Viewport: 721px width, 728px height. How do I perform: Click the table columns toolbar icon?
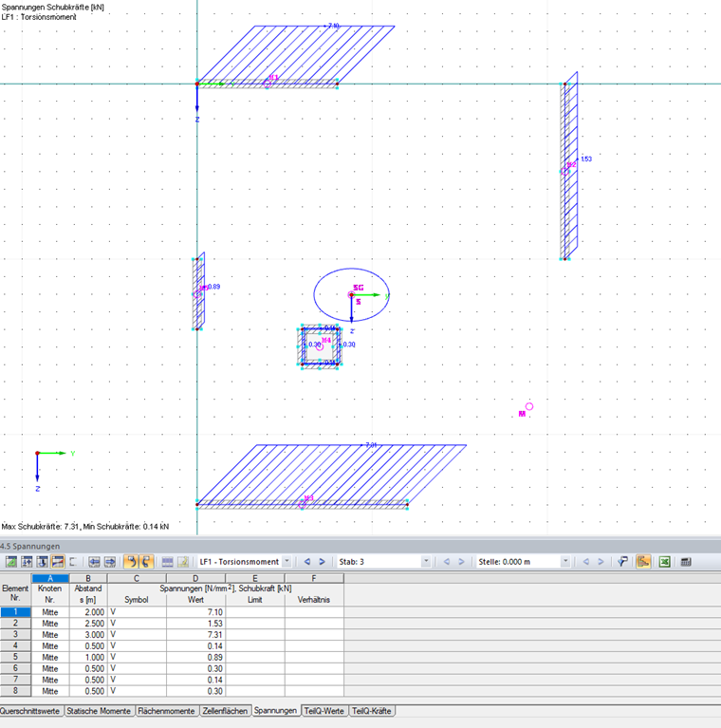168,562
